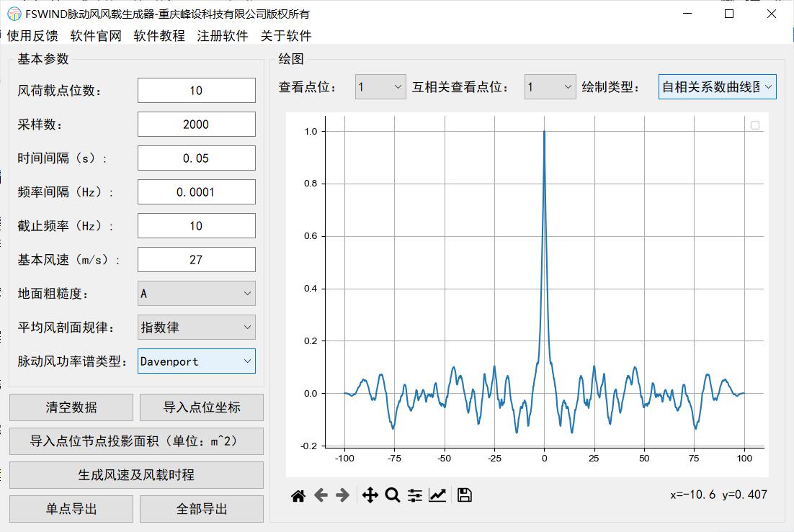Open 软件教程 menu
Image resolution: width=794 pixels, height=532 pixels.
tap(159, 36)
